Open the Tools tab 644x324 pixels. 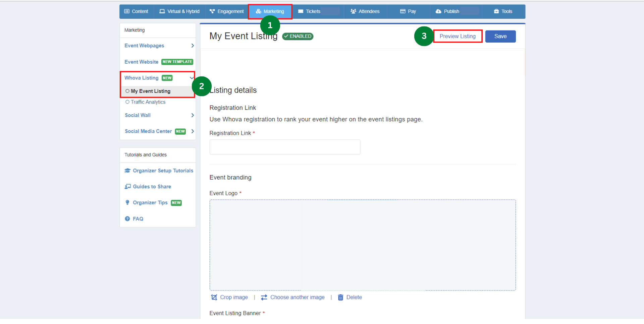(503, 11)
